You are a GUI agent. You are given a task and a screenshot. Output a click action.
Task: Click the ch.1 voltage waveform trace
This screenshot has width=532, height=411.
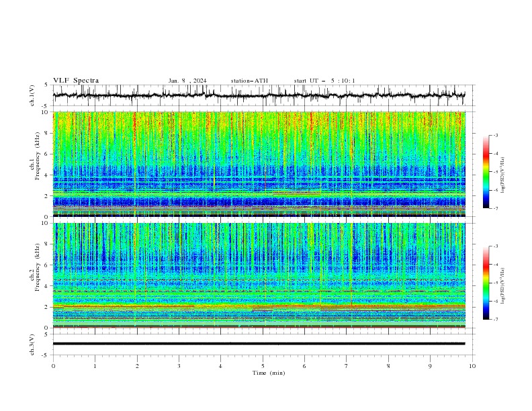(259, 95)
